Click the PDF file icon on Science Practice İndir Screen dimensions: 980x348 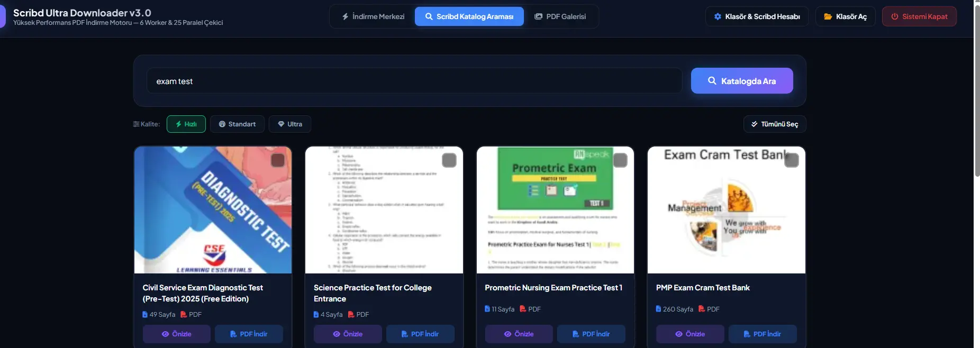click(405, 334)
